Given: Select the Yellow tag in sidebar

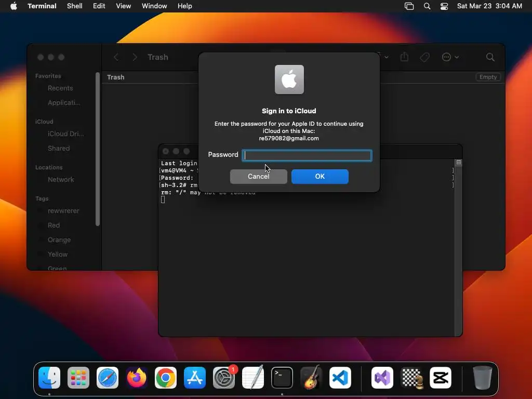Looking at the screenshot, I should pos(57,255).
